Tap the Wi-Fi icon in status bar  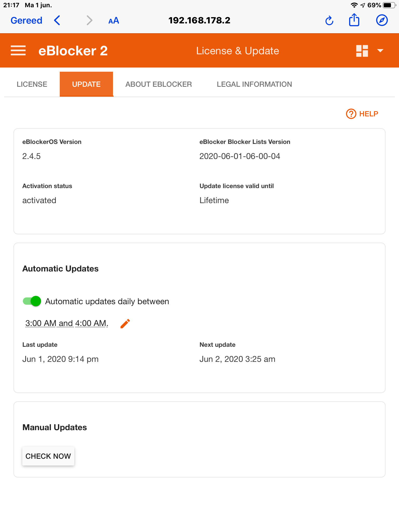coord(354,5)
